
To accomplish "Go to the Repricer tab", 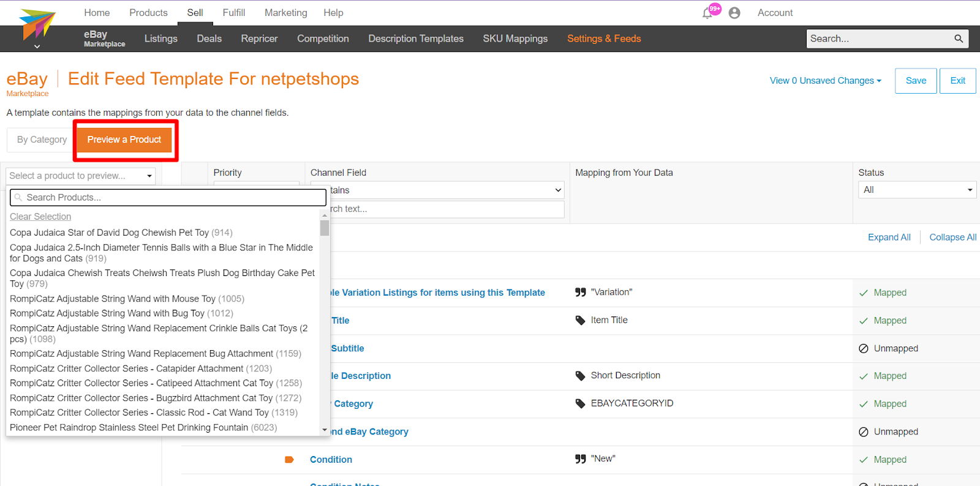I will [259, 39].
